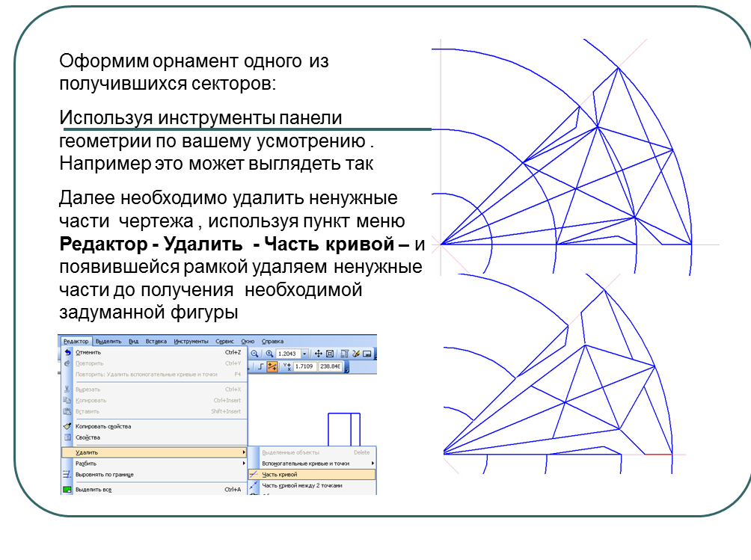
Task: Expand the Разбить submenu
Action: pos(154,464)
